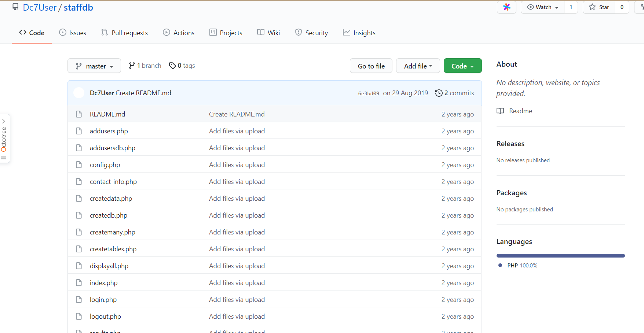Open the createtables.php file
The width and height of the screenshot is (644, 333).
pos(113,249)
